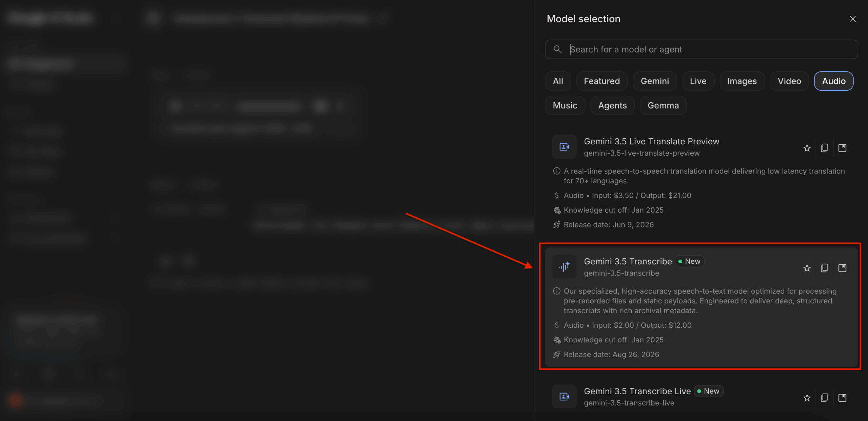Select the Video filter chip
The image size is (868, 421).
coord(789,81)
